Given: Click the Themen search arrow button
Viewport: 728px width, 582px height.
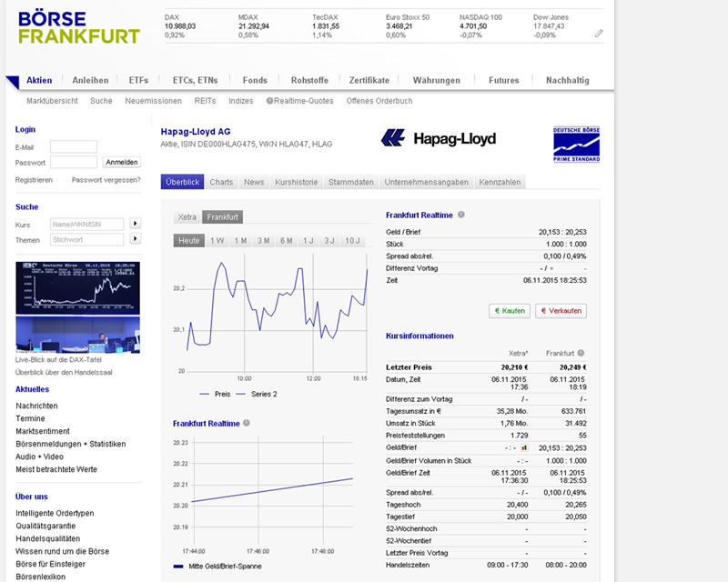Looking at the screenshot, I should 135,238.
